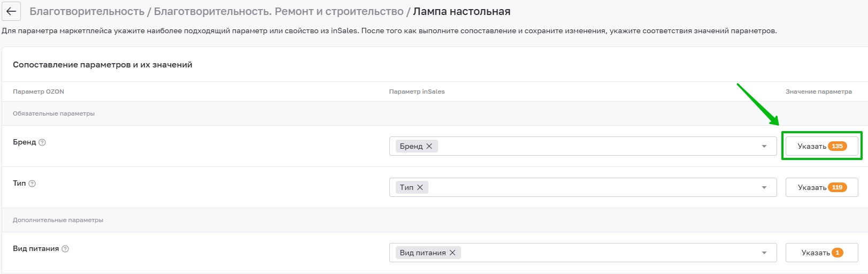This screenshot has height=274, width=868.
Task: Click the Параметр inSales column header
Action: pyautogui.click(x=417, y=92)
